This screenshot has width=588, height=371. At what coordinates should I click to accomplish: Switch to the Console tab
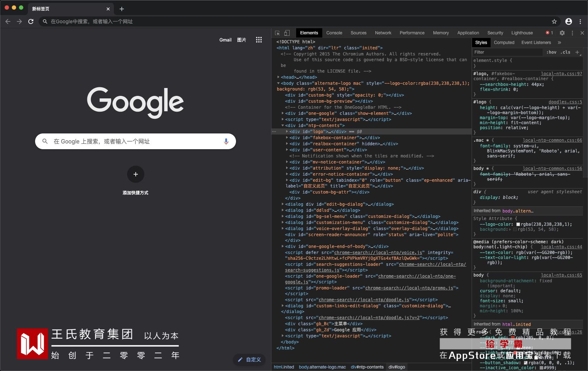coord(334,33)
